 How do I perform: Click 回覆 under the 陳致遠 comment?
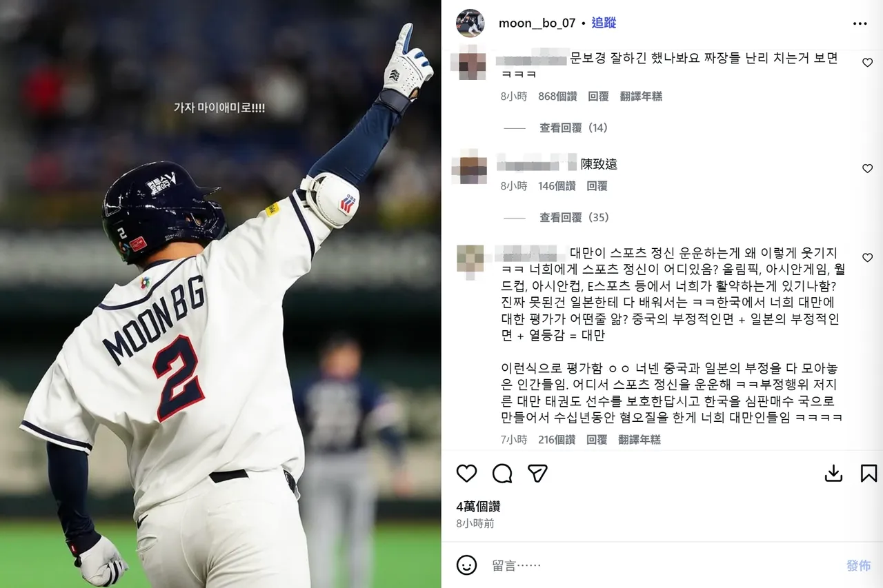click(x=597, y=186)
